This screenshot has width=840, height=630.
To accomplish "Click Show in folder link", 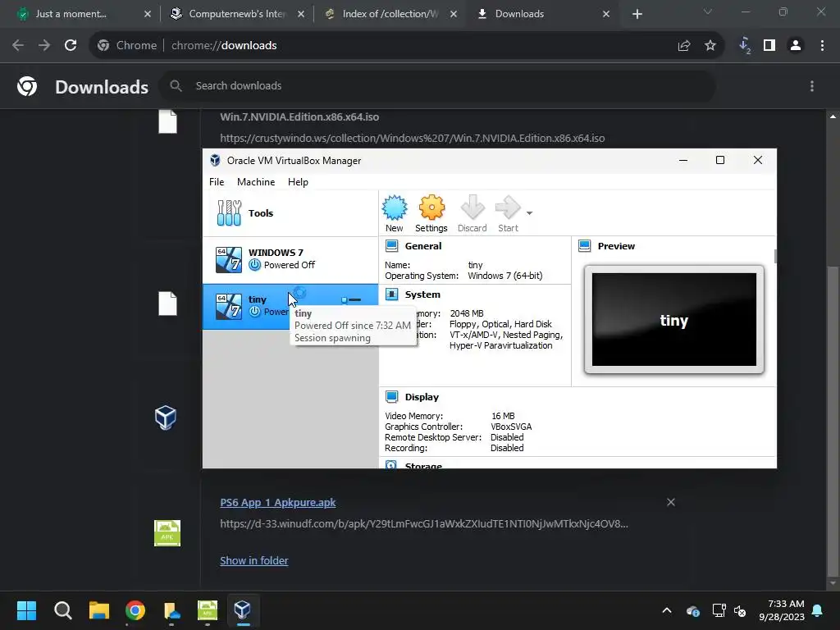I will coord(254,560).
